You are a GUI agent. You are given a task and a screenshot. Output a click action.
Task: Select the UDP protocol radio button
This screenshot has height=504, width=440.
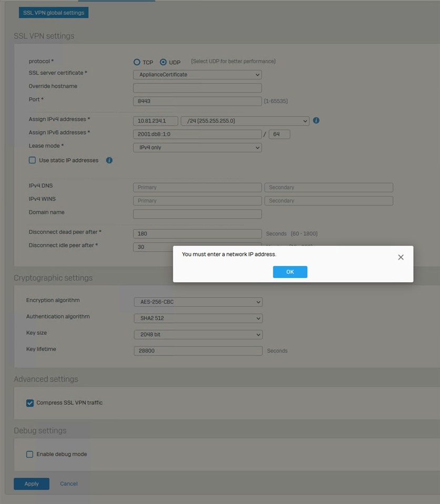coord(163,62)
